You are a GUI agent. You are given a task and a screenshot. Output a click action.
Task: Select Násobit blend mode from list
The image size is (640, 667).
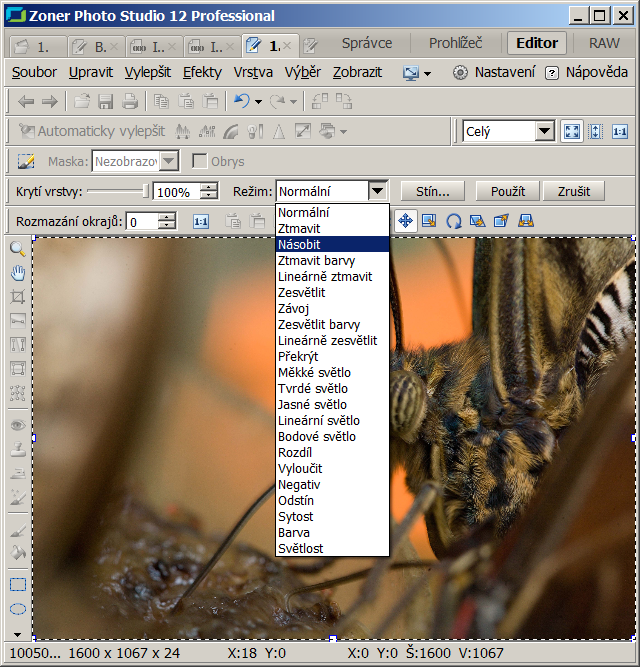tap(332, 244)
